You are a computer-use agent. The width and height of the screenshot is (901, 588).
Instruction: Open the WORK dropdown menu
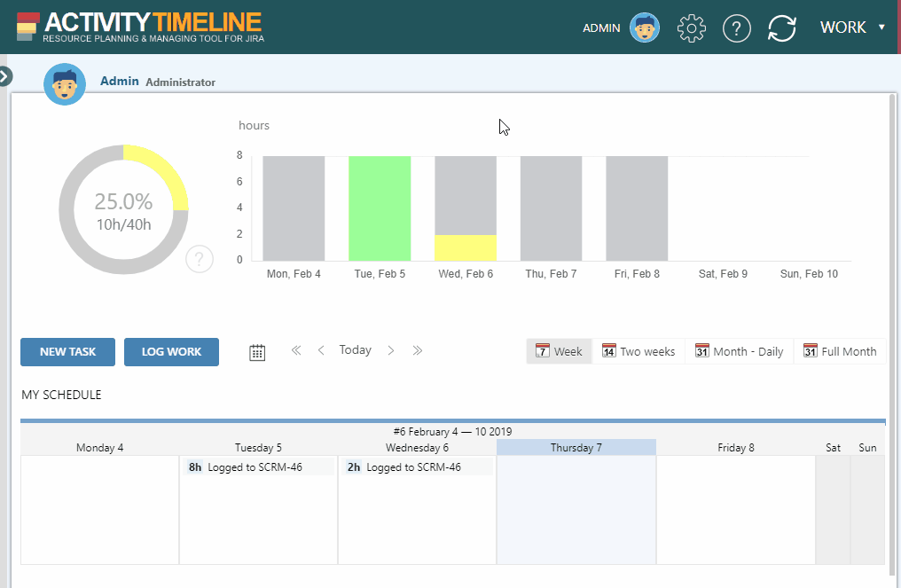(x=852, y=27)
